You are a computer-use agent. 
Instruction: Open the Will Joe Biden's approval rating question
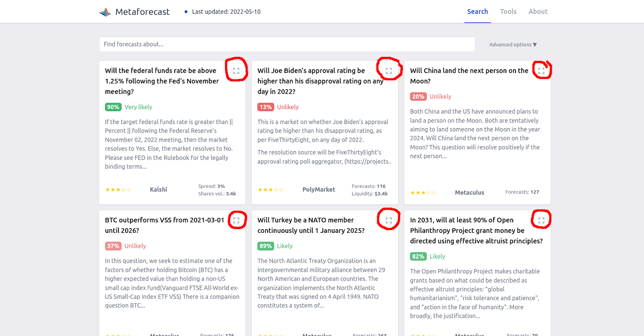[x=320, y=81]
